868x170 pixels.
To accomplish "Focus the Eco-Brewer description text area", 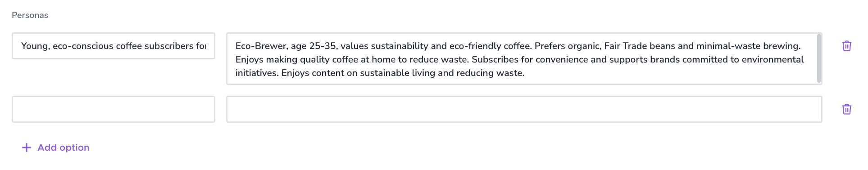I will [524, 58].
